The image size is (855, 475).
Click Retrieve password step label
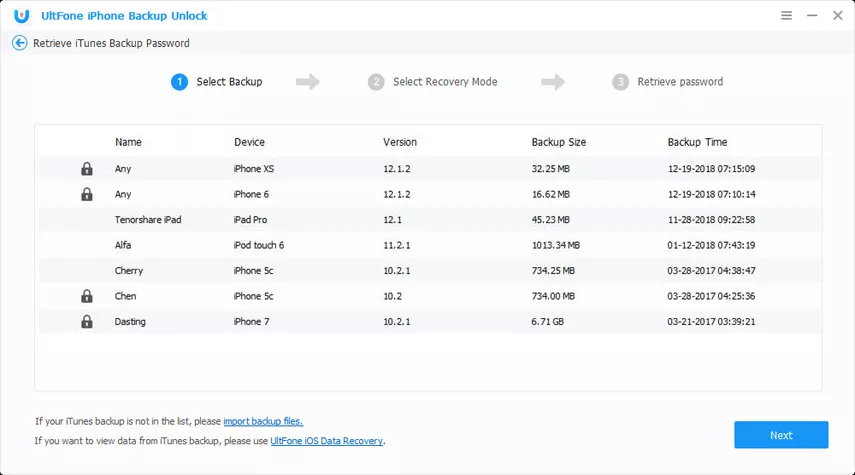[680, 82]
